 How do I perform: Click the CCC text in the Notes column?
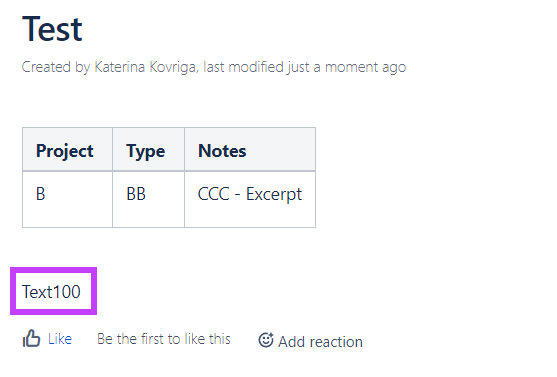[213, 194]
